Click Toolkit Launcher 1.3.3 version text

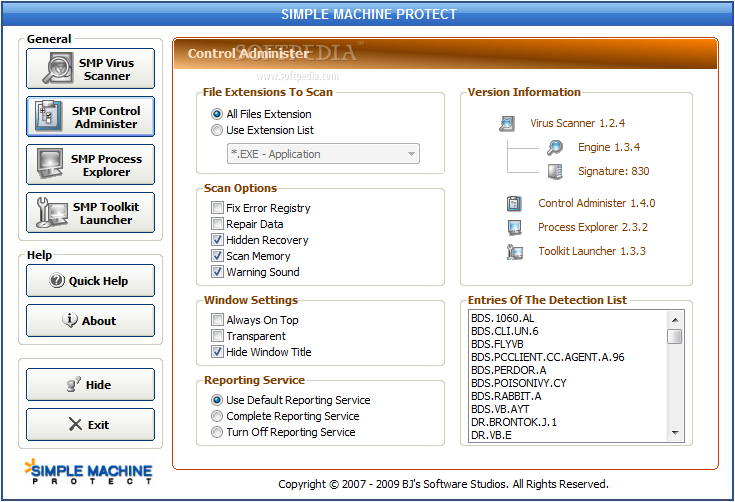coord(592,251)
